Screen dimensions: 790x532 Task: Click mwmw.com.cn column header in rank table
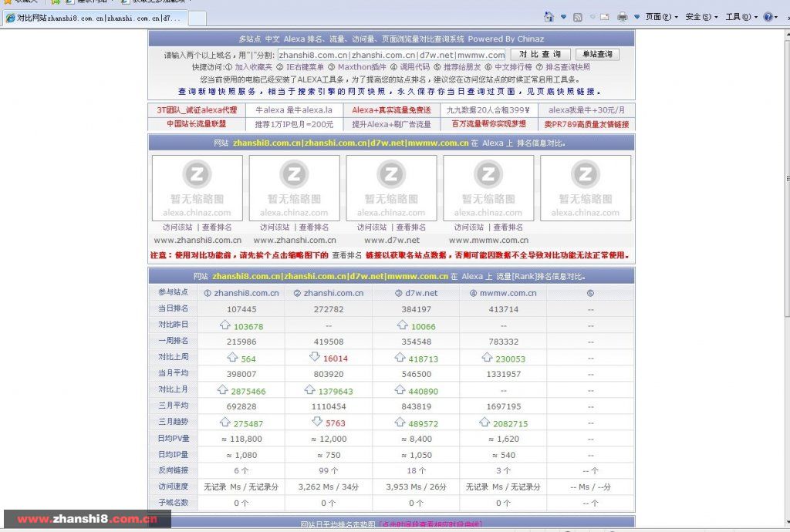503,293
